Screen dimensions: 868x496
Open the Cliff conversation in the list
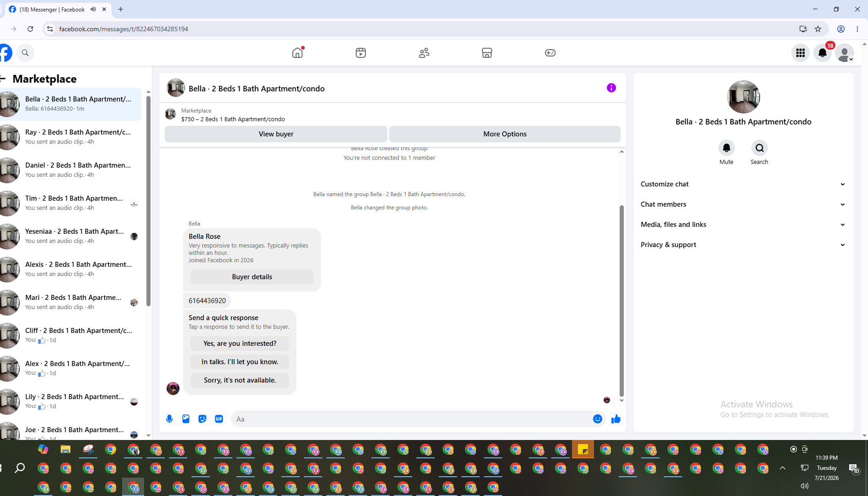(71, 336)
